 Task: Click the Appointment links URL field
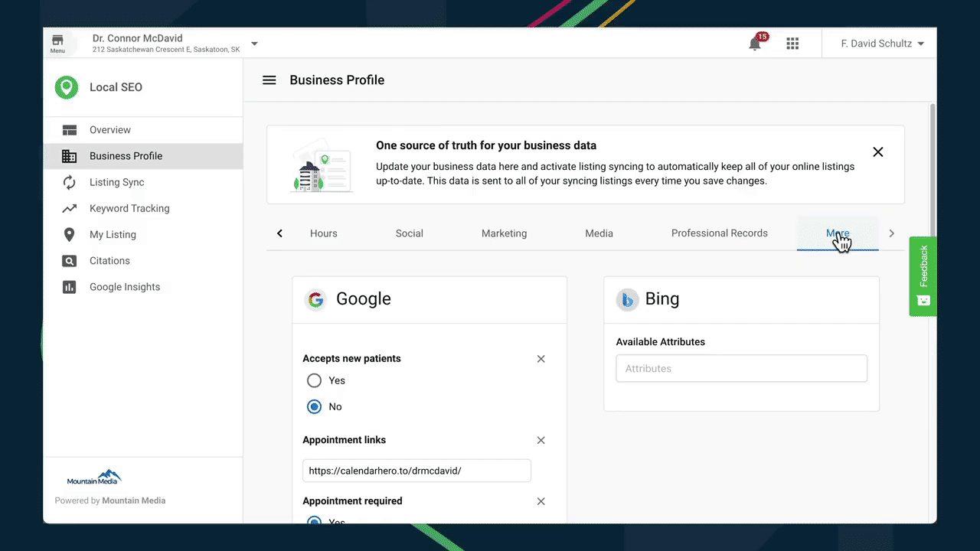[416, 471]
